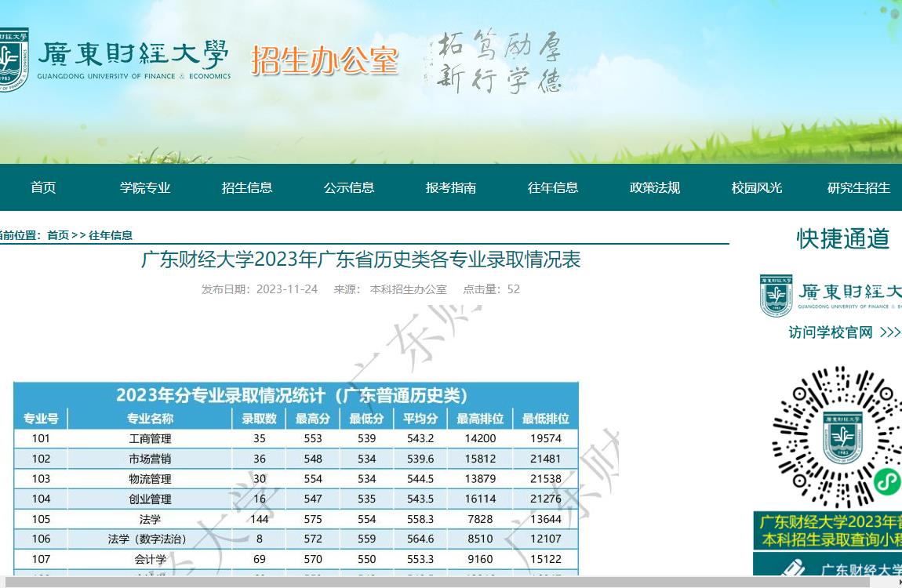
Task: Click the 最高分 column header
Action: click(313, 419)
